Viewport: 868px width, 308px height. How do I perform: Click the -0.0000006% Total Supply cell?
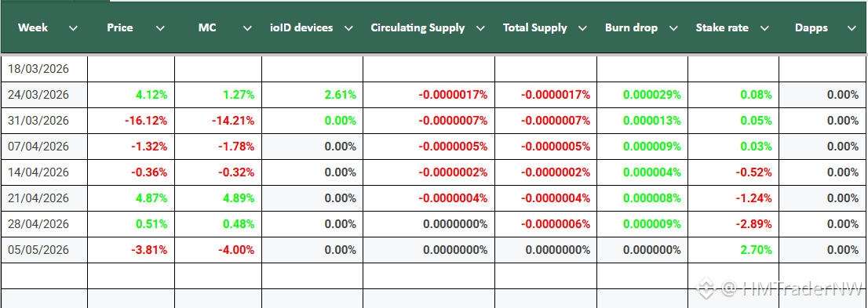pos(545,224)
